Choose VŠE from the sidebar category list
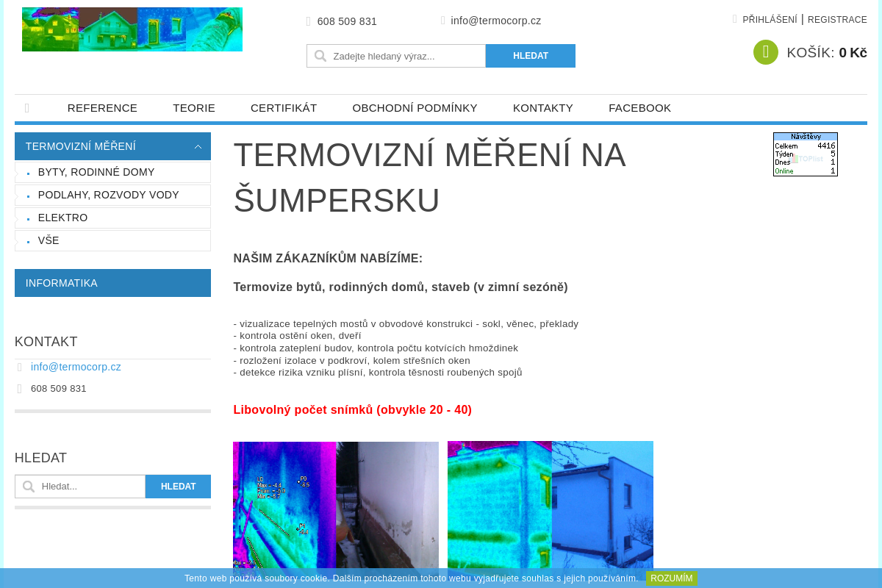The width and height of the screenshot is (882, 588). point(49,240)
